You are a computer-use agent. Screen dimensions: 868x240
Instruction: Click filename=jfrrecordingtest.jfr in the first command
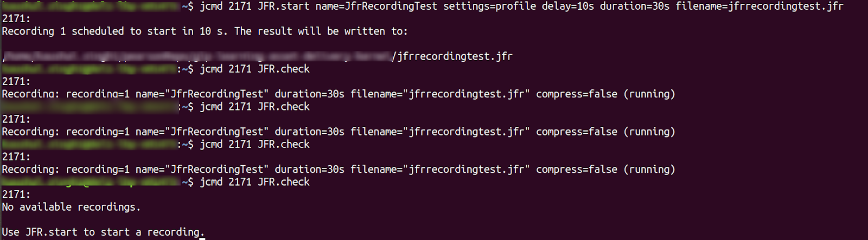pyautogui.click(x=759, y=7)
